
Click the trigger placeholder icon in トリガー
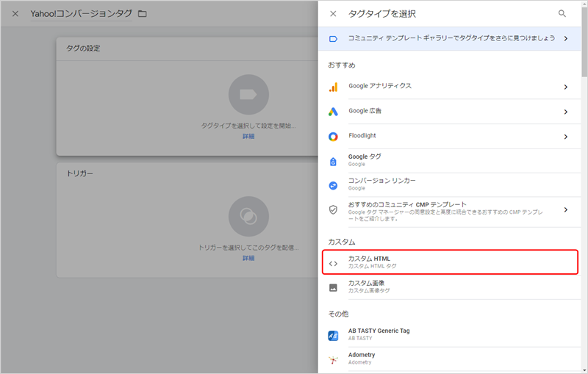(248, 216)
